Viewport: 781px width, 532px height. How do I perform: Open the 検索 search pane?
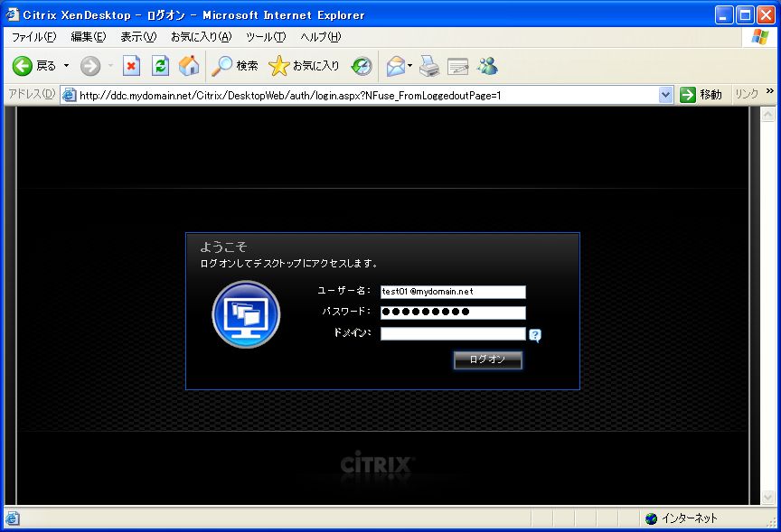click(x=235, y=66)
